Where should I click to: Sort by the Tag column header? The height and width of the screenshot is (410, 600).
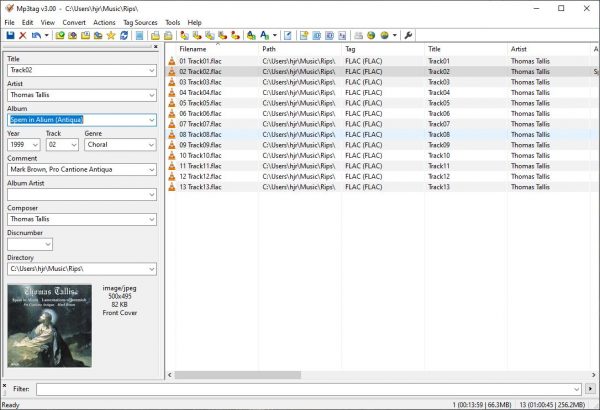click(x=383, y=49)
